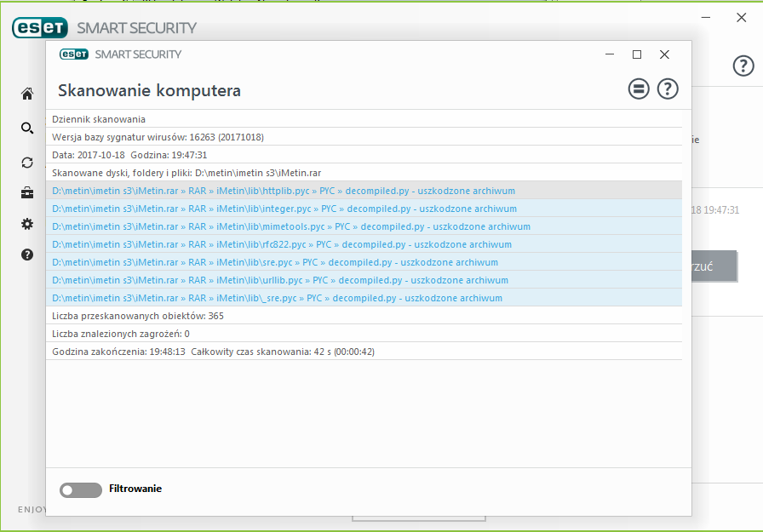Click the Dziennik skanowania row
763x532 pixels.
[364, 119]
